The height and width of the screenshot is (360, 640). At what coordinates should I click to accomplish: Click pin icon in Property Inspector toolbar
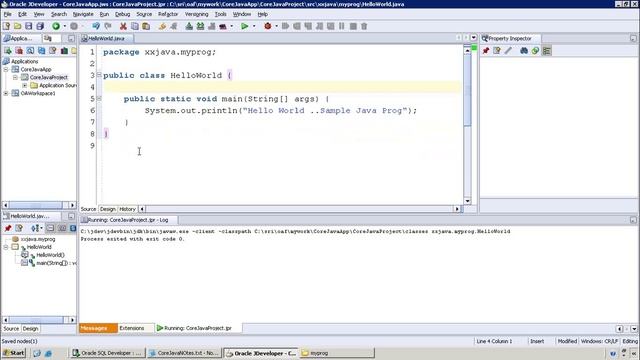486,51
